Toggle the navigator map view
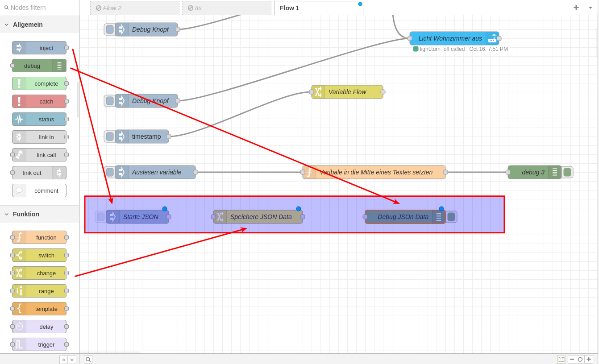 click(x=562, y=359)
